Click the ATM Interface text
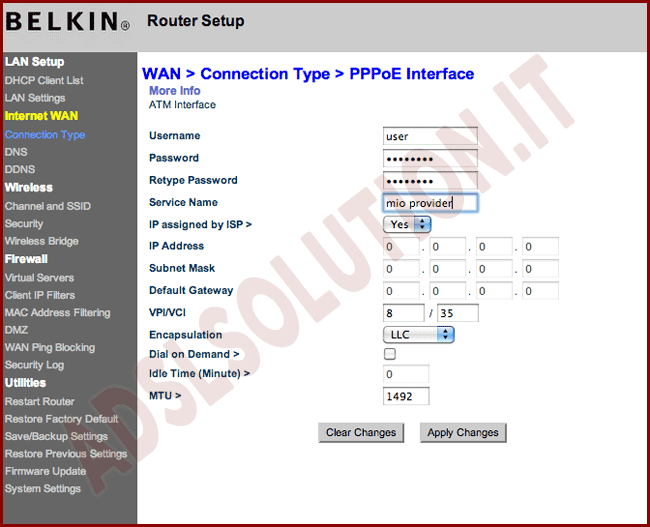 (182, 104)
